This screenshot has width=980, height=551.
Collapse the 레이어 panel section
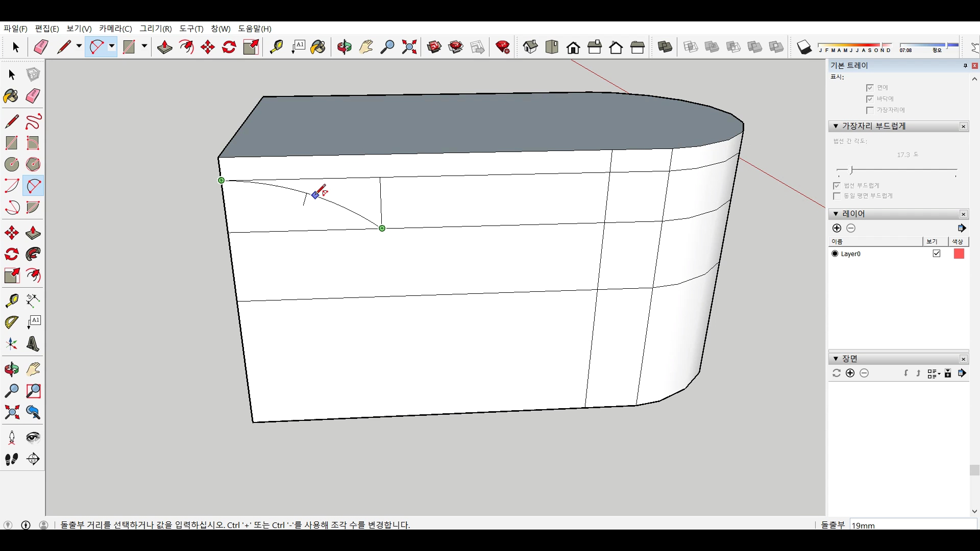(x=836, y=214)
